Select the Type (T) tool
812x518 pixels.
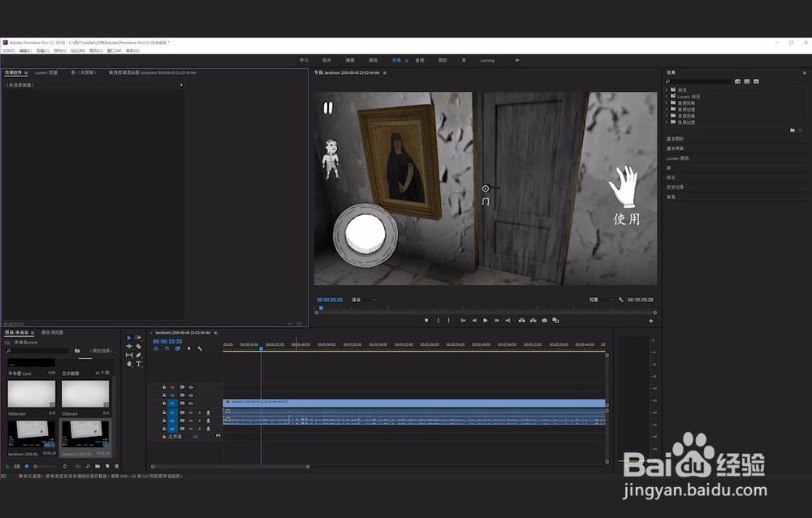(138, 365)
